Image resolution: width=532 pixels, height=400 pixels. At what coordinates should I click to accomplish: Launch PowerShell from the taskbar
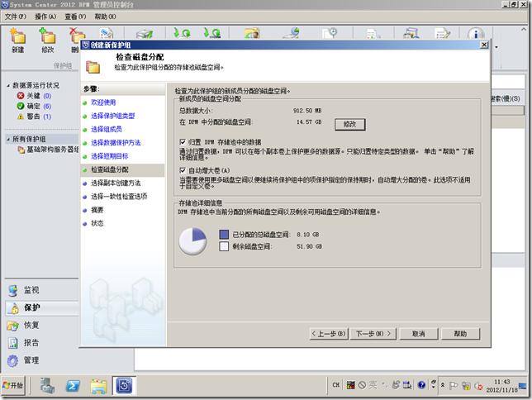(x=73, y=386)
